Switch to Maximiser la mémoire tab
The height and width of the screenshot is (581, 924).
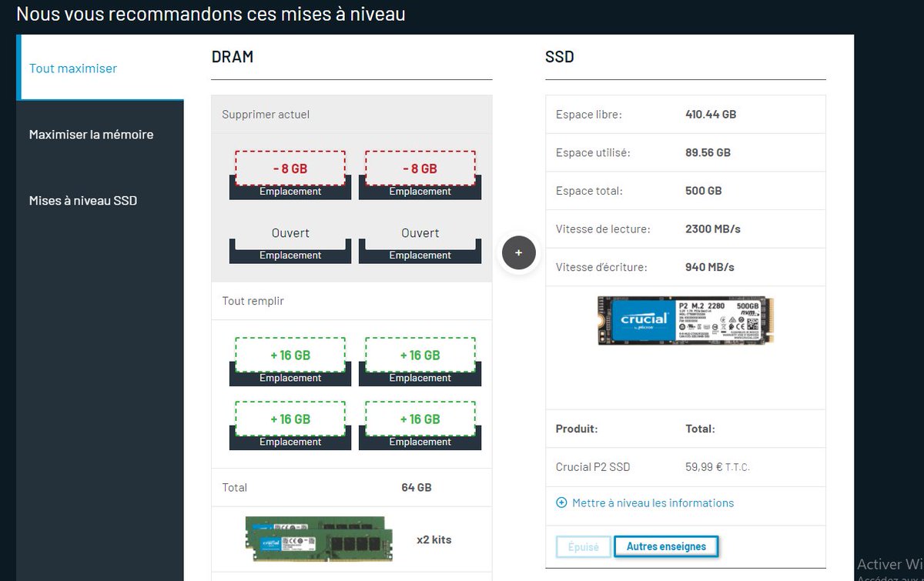[91, 135]
